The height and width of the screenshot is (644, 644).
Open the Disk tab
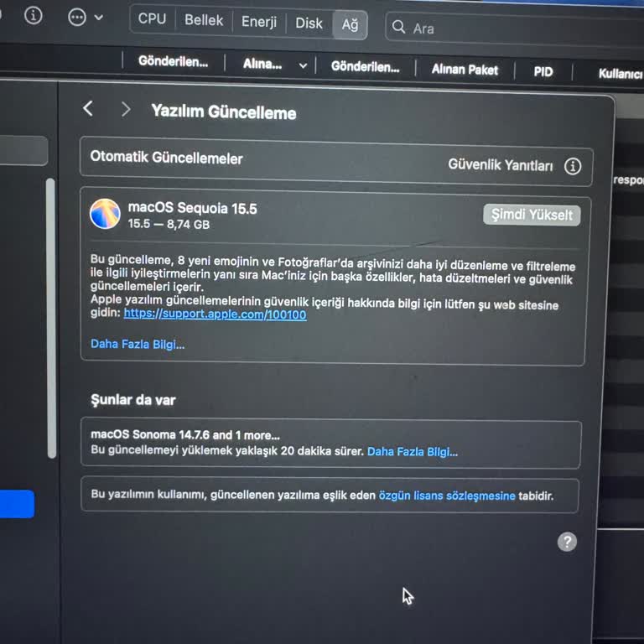click(x=309, y=23)
